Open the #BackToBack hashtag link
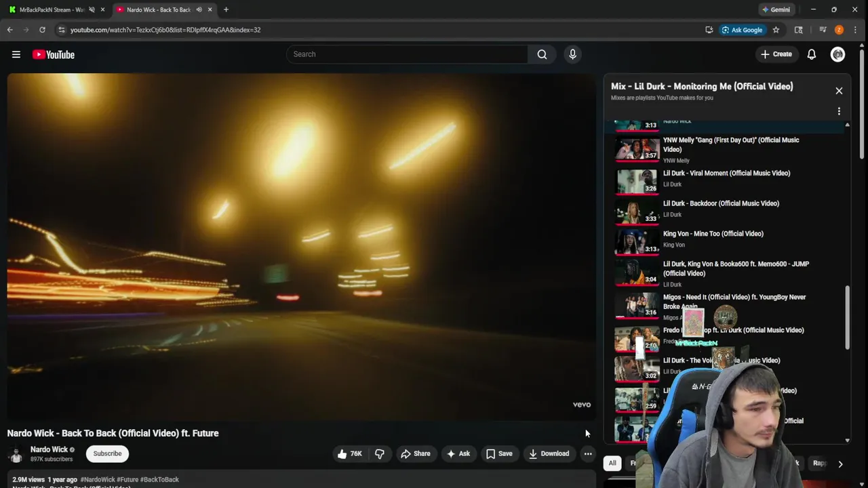 [x=160, y=480]
